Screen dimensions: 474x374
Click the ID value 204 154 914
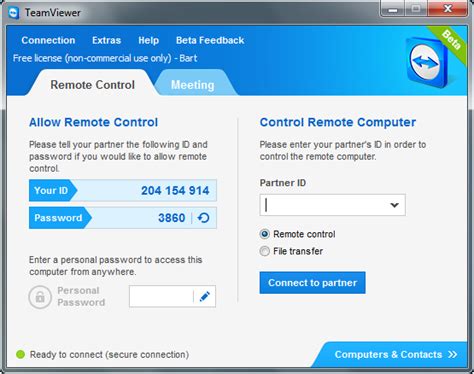pyautogui.click(x=175, y=191)
